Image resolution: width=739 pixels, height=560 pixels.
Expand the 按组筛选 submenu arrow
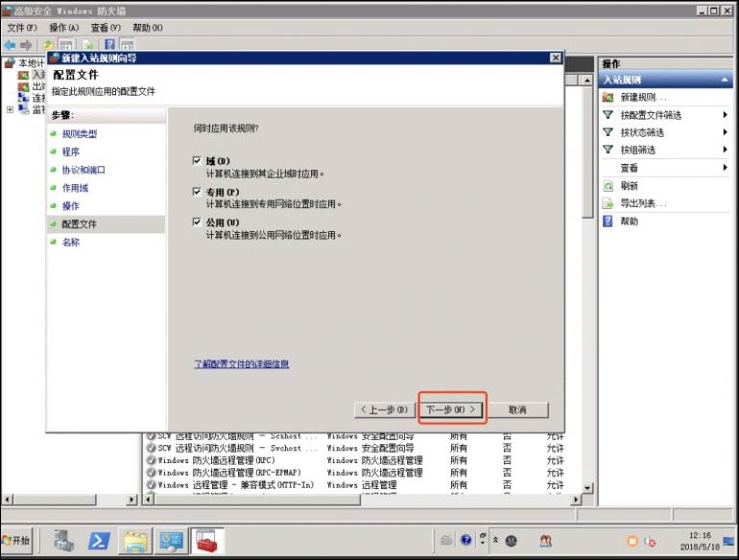pyautogui.click(x=725, y=151)
